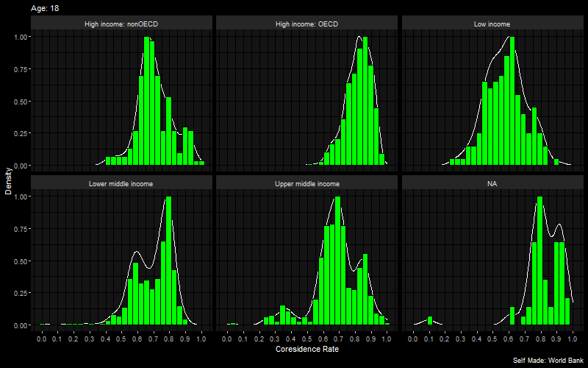
Task: Click the "Coresidence Rate" x-axis title
Action: (x=306, y=349)
